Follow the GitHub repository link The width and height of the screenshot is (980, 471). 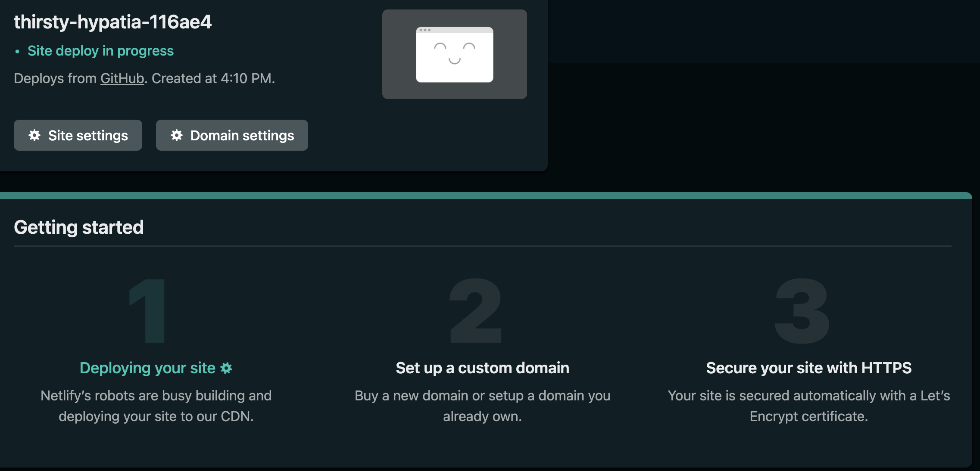pyautogui.click(x=122, y=78)
